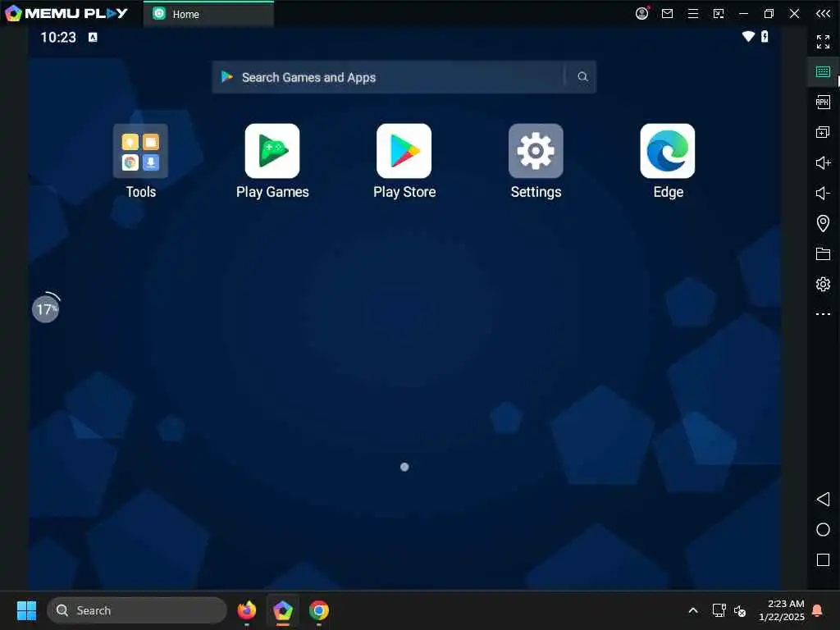Click the battery charging status icon
The height and width of the screenshot is (630, 840).
[x=765, y=36]
